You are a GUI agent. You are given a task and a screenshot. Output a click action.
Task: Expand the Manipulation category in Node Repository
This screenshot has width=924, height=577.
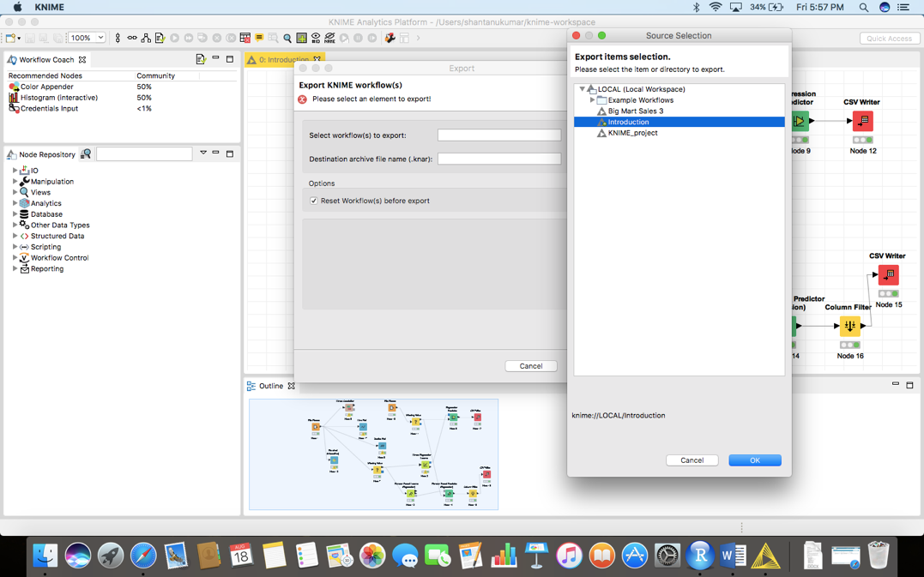15,182
